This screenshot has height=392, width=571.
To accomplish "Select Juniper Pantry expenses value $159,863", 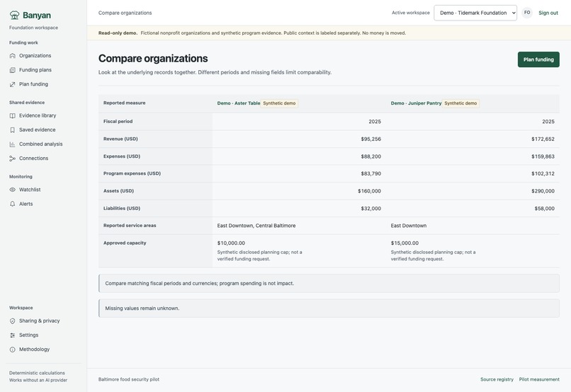I will 543,156.
